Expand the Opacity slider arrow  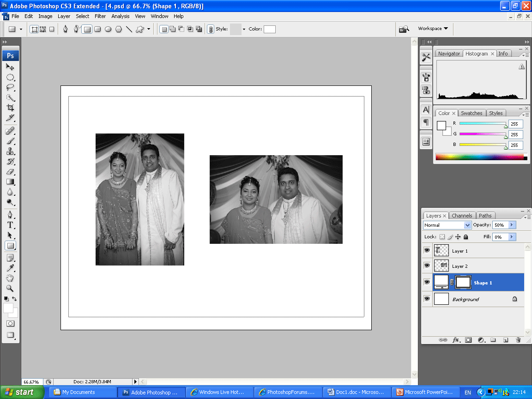pos(512,225)
